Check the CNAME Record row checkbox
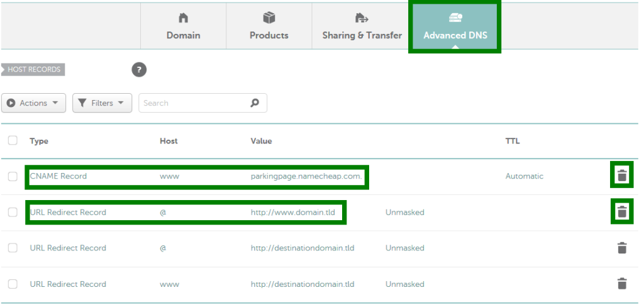The width and height of the screenshot is (644, 307). tap(13, 176)
